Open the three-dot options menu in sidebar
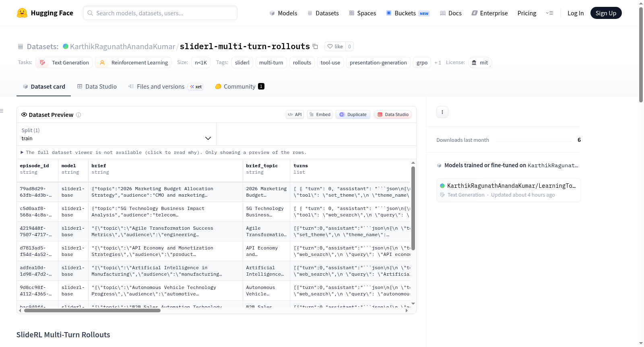The image size is (644, 347). pyautogui.click(x=442, y=112)
